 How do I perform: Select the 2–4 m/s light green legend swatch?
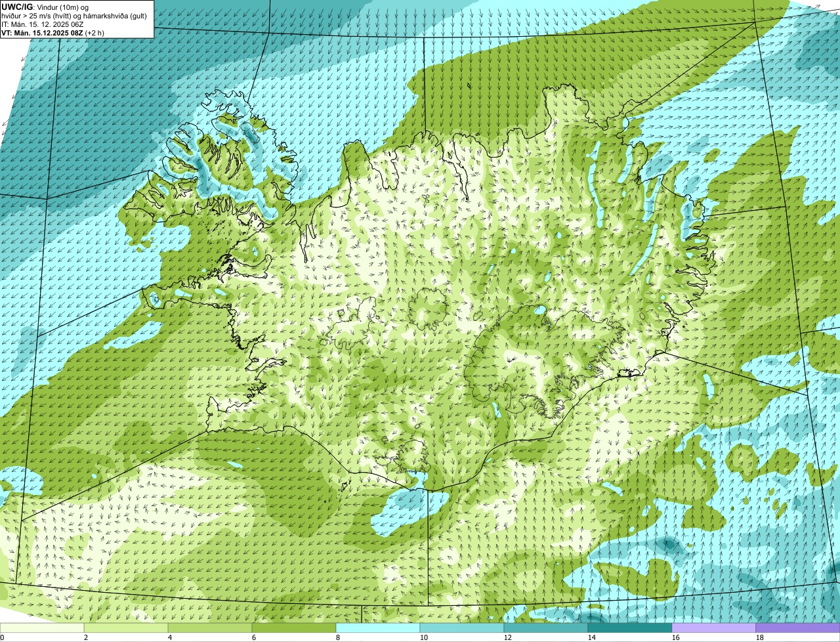[126, 628]
